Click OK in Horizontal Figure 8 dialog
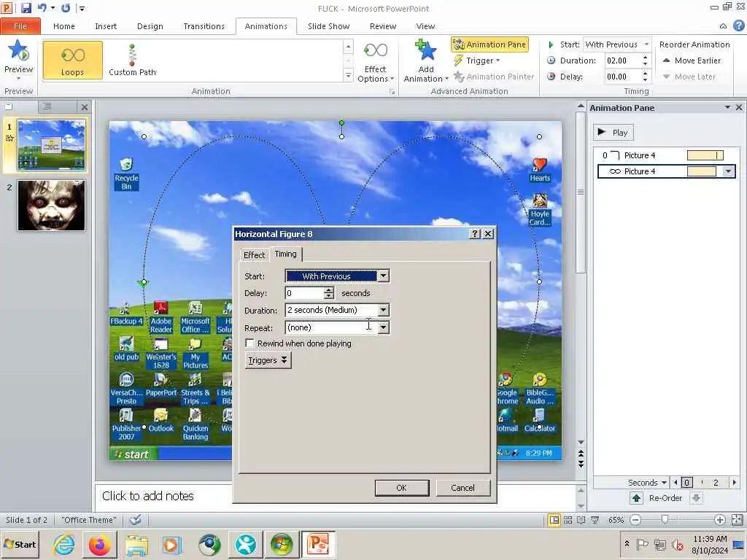The width and height of the screenshot is (747, 560). click(x=402, y=488)
